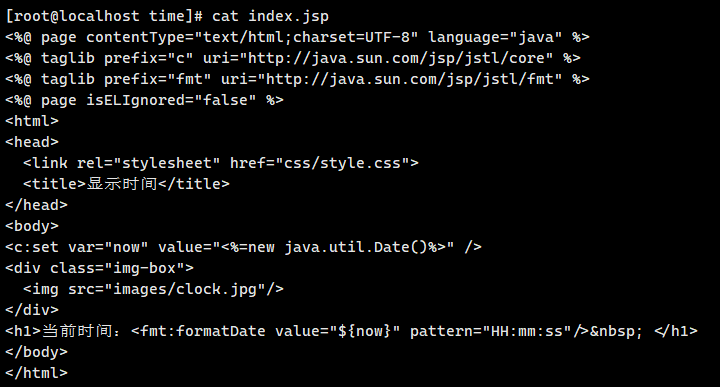The height and width of the screenshot is (387, 720).
Task: Click the isELIgnored="false" directive
Action: tap(171, 100)
